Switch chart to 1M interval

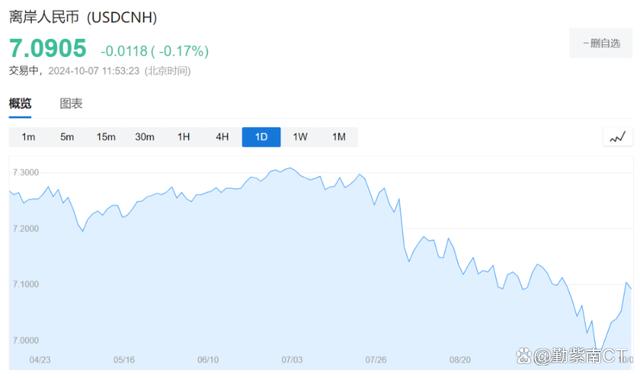339,137
